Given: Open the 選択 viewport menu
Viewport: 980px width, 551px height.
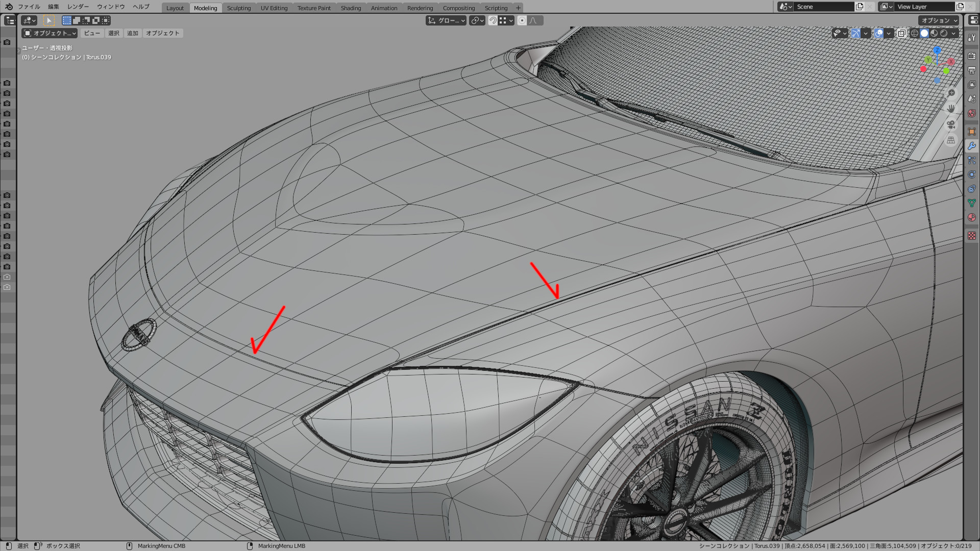Looking at the screenshot, I should tap(114, 33).
